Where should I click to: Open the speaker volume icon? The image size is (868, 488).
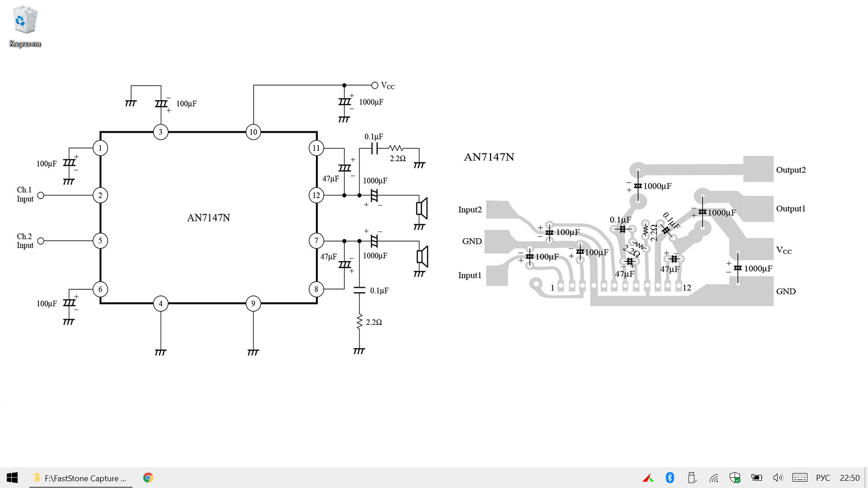778,478
